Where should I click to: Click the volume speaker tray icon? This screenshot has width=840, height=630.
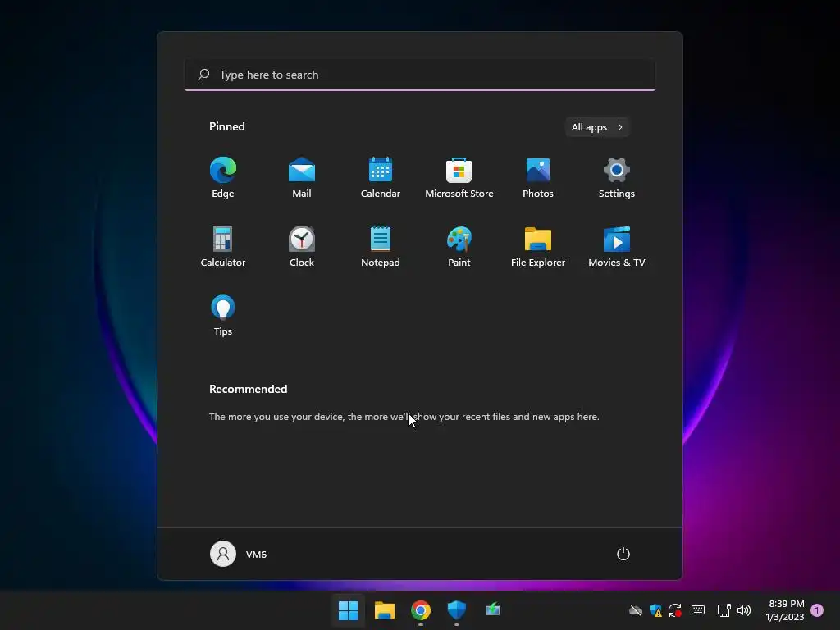pyautogui.click(x=744, y=610)
